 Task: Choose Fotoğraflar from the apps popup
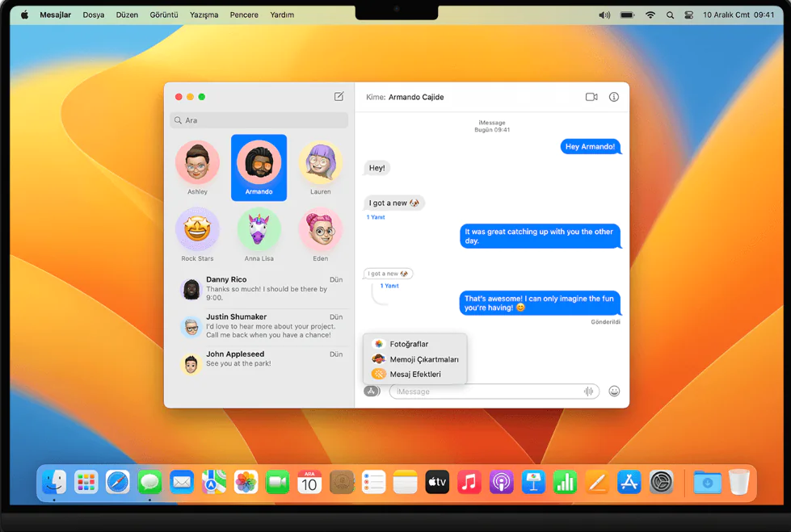coord(414,344)
